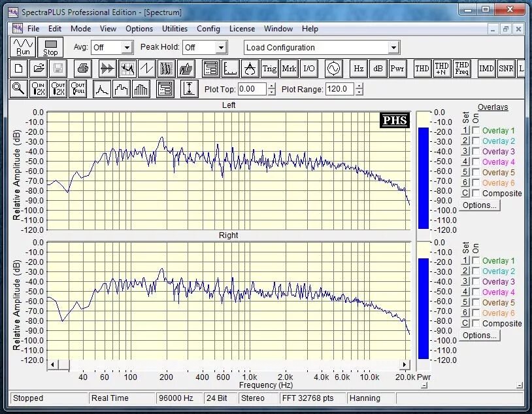Click the scaling ruler toolbar icon
This screenshot has width=532, height=414.
[x=230, y=69]
